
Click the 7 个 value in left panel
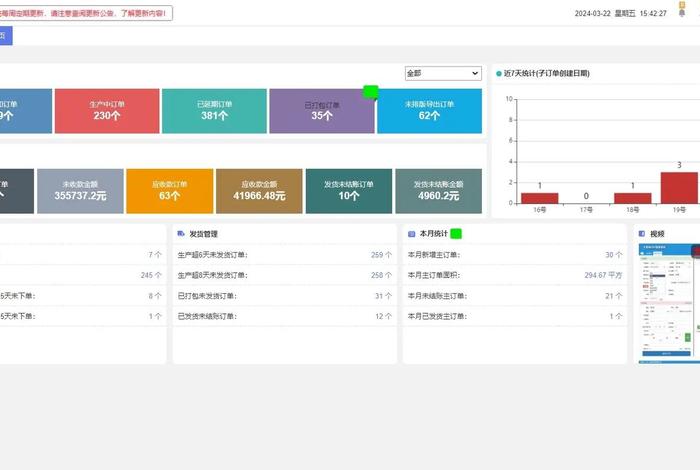pyautogui.click(x=155, y=255)
